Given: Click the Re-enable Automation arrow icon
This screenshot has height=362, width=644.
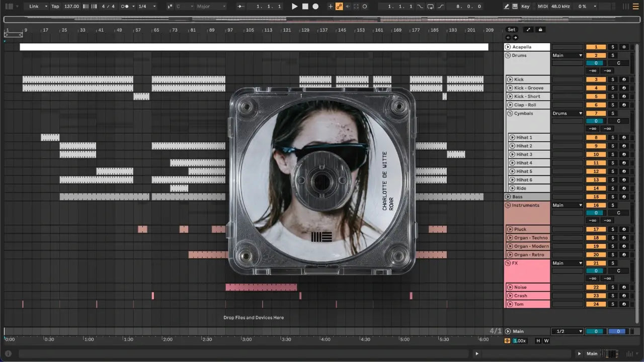Looking at the screenshot, I should (348, 7).
